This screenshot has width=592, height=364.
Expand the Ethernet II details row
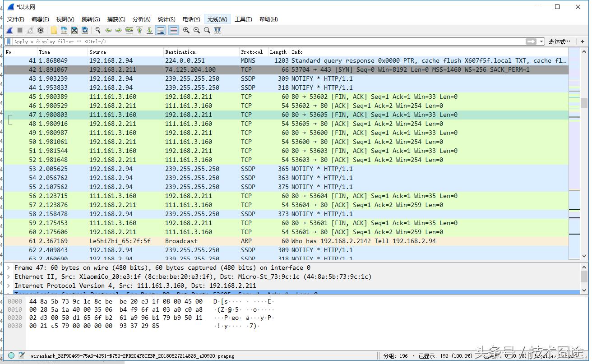tap(9, 277)
